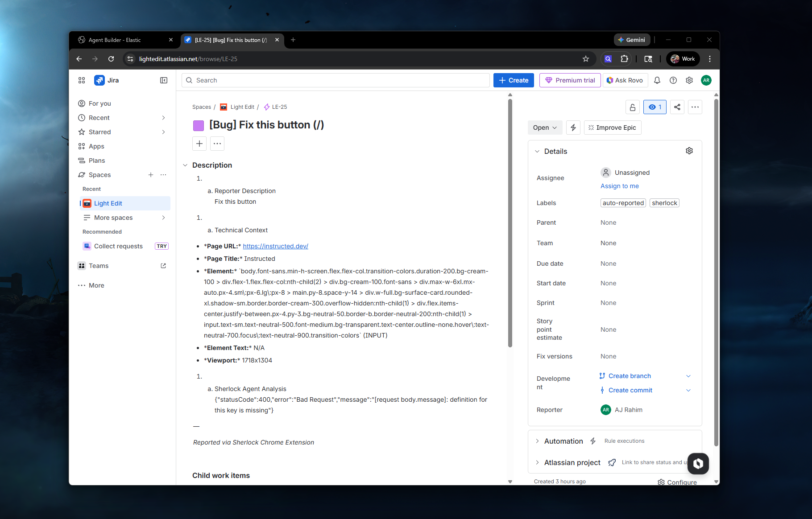Click the automation lightning bolt button

pos(573,128)
